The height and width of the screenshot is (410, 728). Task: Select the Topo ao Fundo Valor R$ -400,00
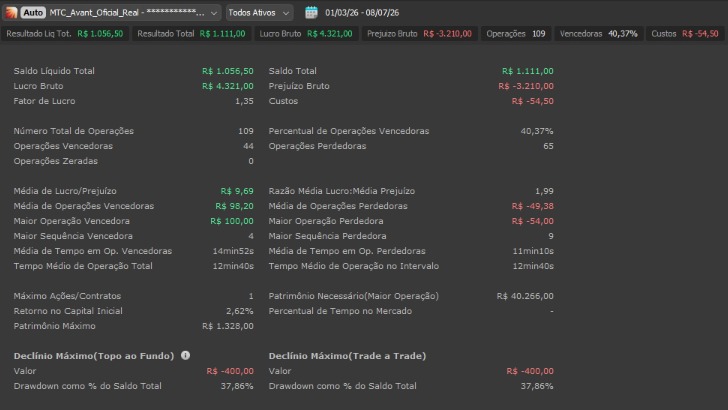(230, 371)
